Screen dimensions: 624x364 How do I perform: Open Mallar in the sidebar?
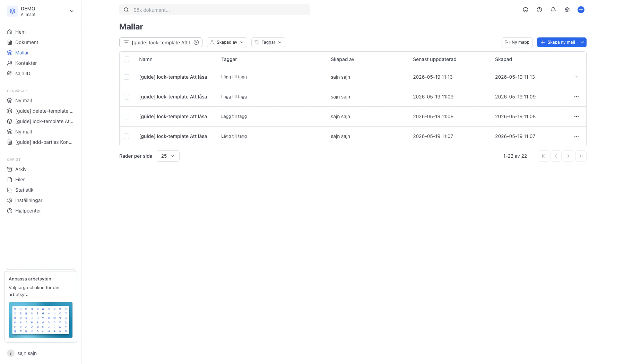pyautogui.click(x=22, y=53)
